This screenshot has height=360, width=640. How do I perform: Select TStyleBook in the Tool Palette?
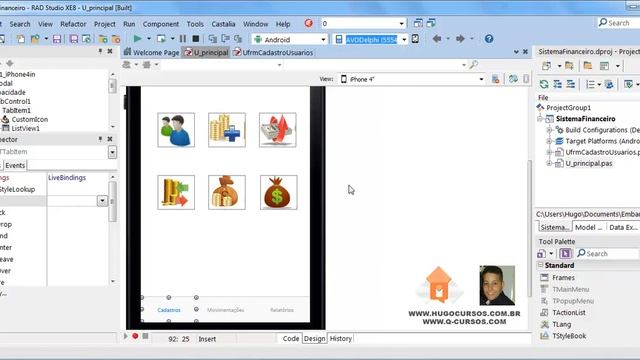coord(569,336)
